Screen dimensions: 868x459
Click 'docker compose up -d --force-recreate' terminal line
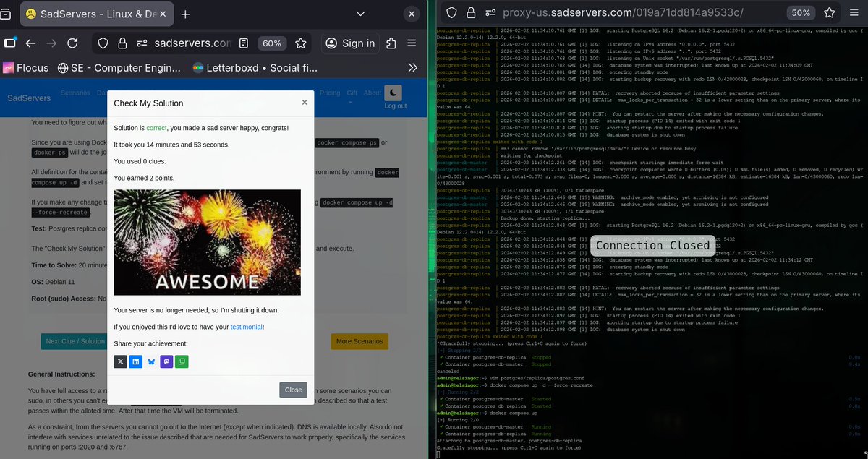pyautogui.click(x=515, y=385)
